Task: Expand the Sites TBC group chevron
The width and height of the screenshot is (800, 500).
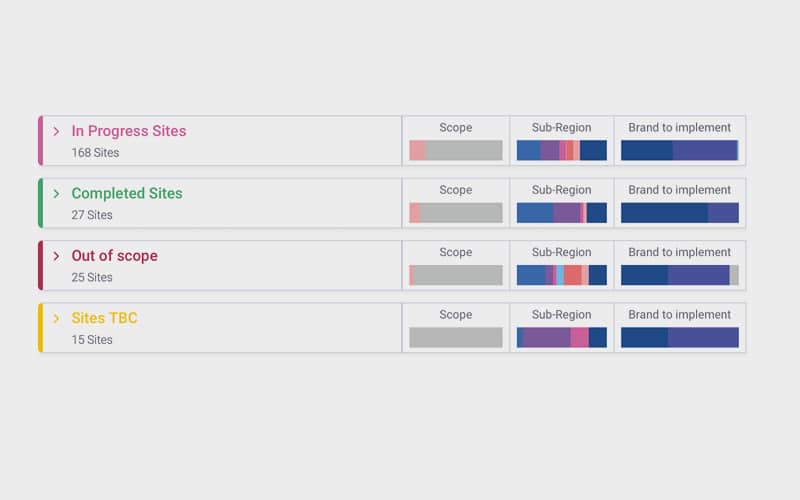Action: tap(56, 318)
